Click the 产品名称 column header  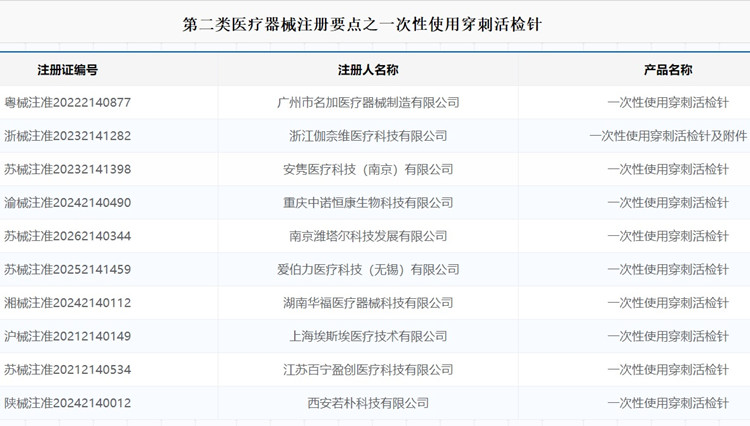pyautogui.click(x=668, y=70)
